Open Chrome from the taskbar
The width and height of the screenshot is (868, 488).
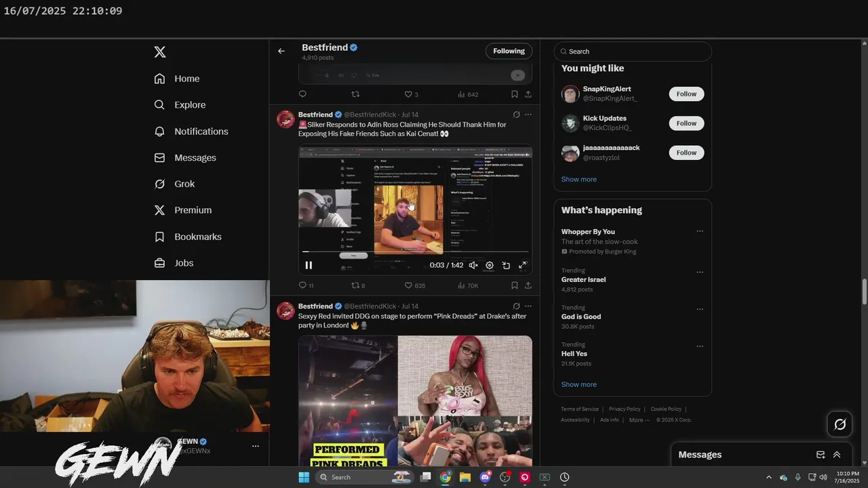pyautogui.click(x=446, y=477)
